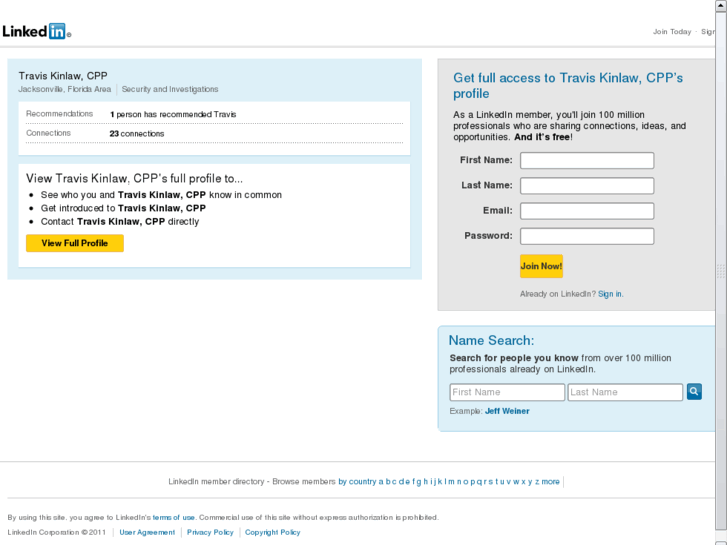Open the Privacy Policy link
Viewport: 727px width, 545px height.
[210, 532]
